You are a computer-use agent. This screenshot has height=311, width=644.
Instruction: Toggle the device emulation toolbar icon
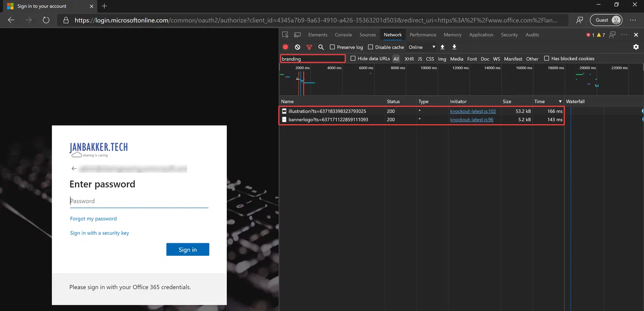tap(298, 35)
